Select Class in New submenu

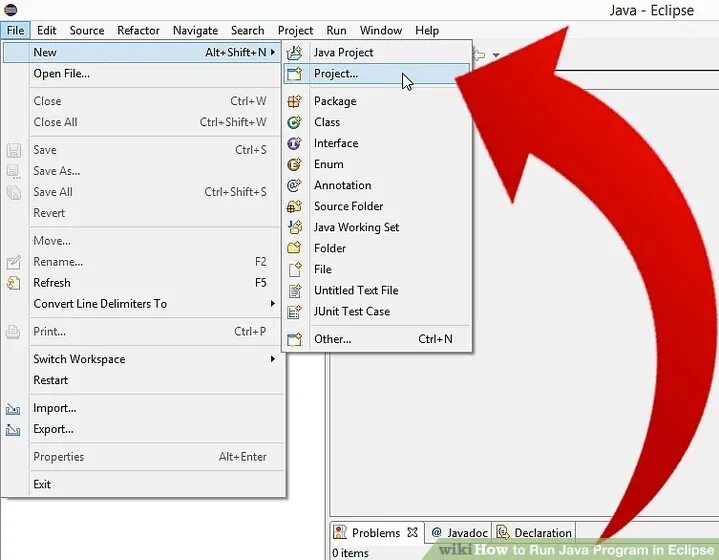(x=377, y=122)
